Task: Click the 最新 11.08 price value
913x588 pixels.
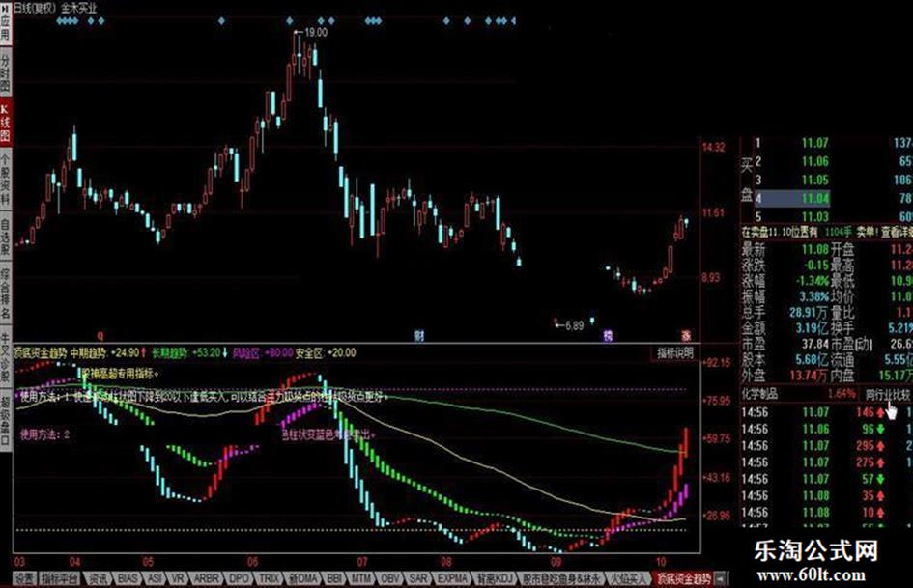Action: point(815,250)
